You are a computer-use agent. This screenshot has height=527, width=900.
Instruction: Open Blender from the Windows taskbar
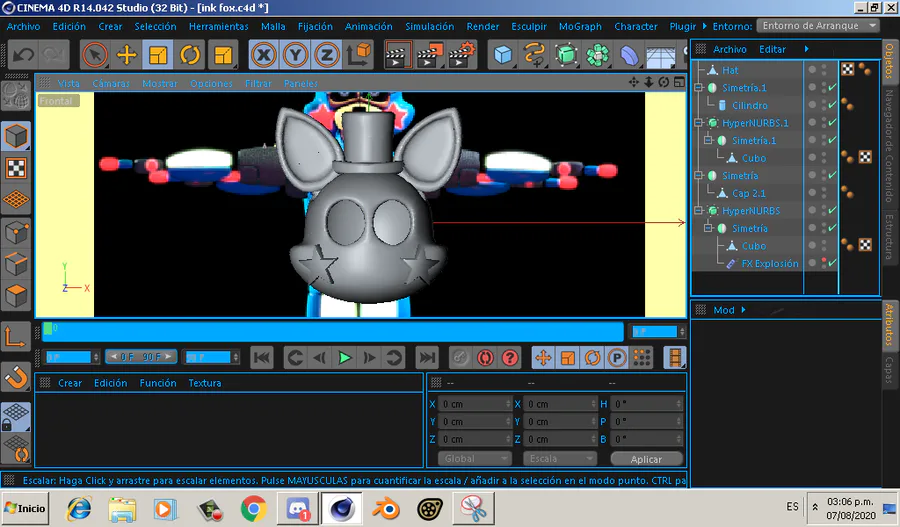(386, 509)
